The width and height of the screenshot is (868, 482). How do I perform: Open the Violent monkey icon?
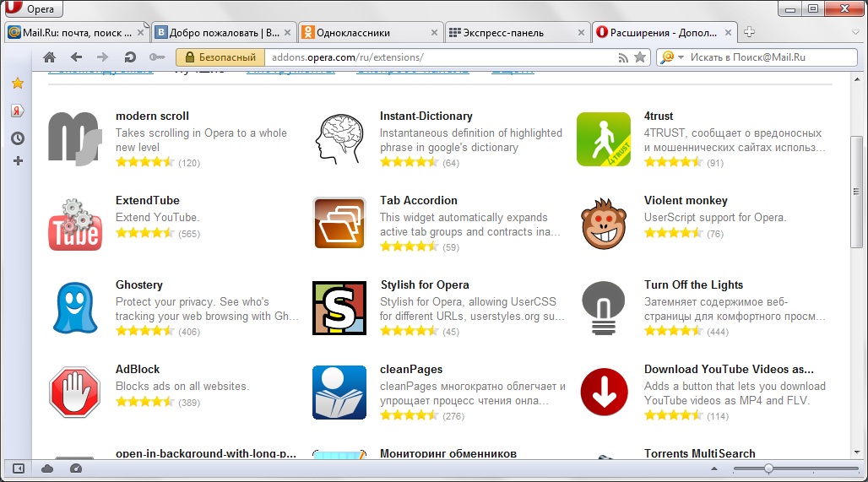[604, 224]
